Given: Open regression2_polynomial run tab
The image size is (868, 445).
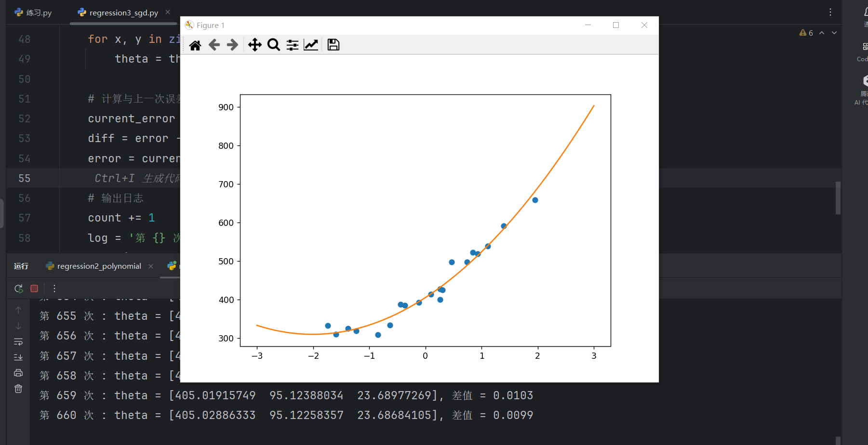Looking at the screenshot, I should pos(94,266).
